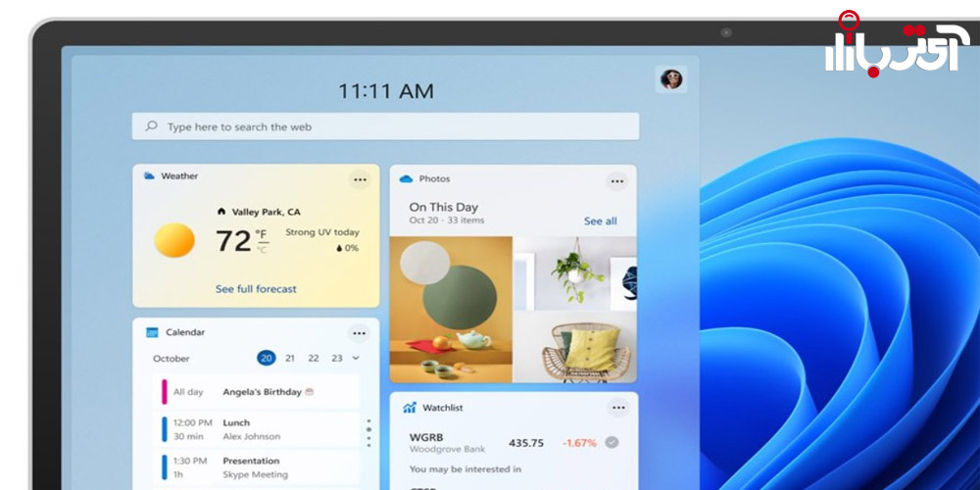Open Presentation Skype Meeting event

click(x=258, y=467)
